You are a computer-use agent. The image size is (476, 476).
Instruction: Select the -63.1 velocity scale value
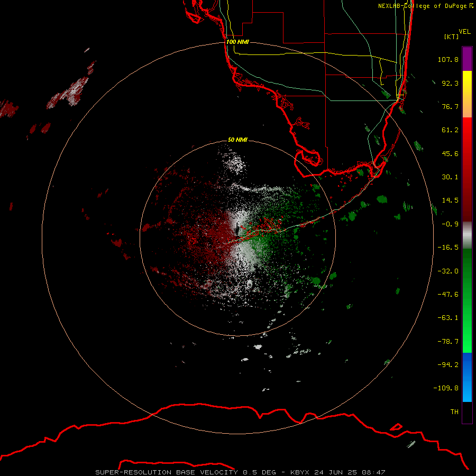(448, 318)
